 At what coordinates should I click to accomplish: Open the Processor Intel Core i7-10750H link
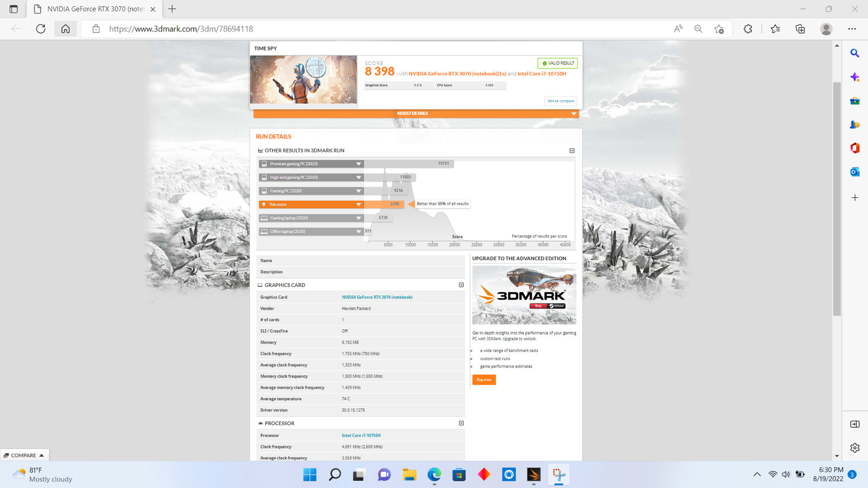click(x=361, y=435)
